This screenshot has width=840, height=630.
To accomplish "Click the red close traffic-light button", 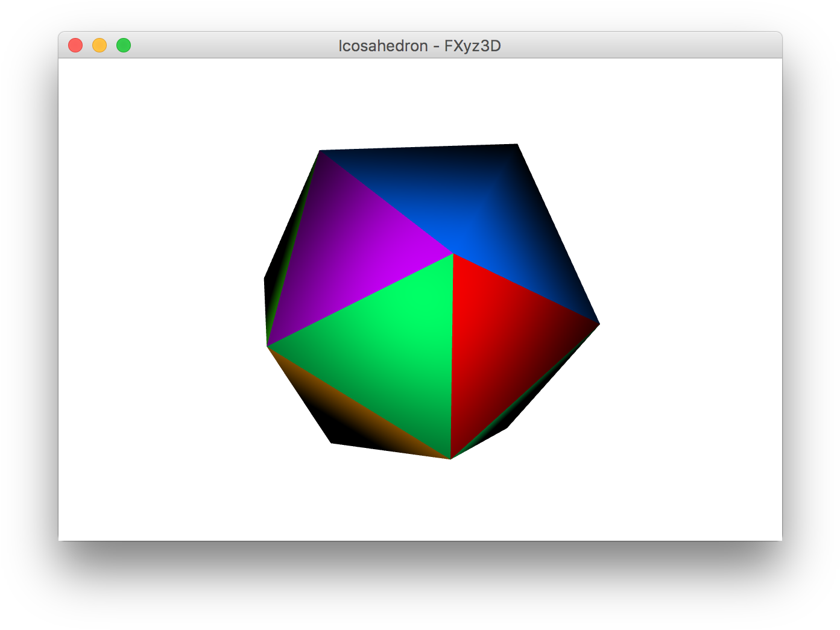I will (x=75, y=45).
